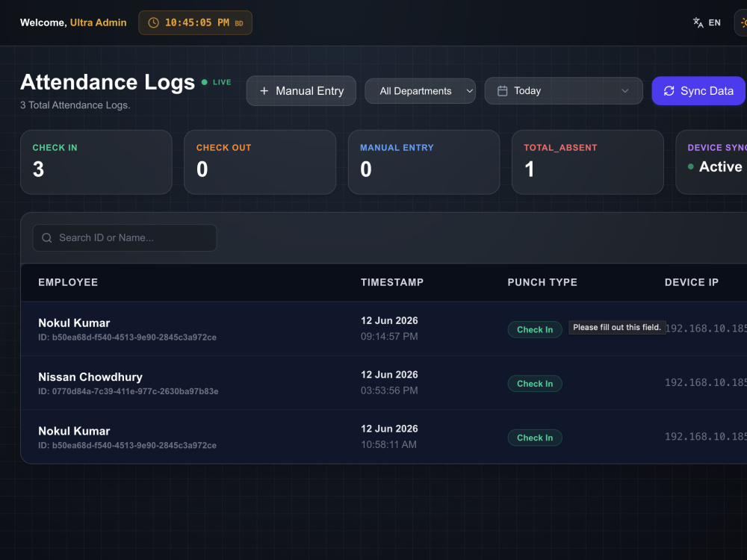The height and width of the screenshot is (560, 747).
Task: Click the device IP in the 10:58:11 AM row
Action: point(706,436)
